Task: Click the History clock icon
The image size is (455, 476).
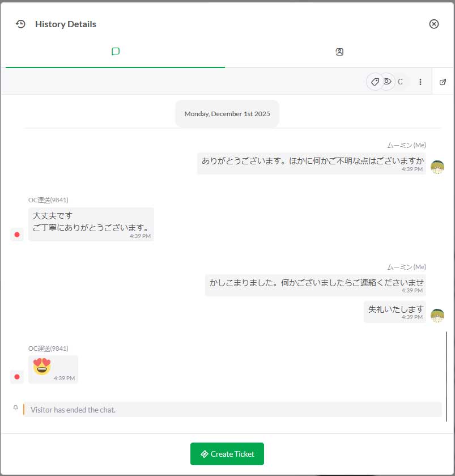Action: click(21, 24)
